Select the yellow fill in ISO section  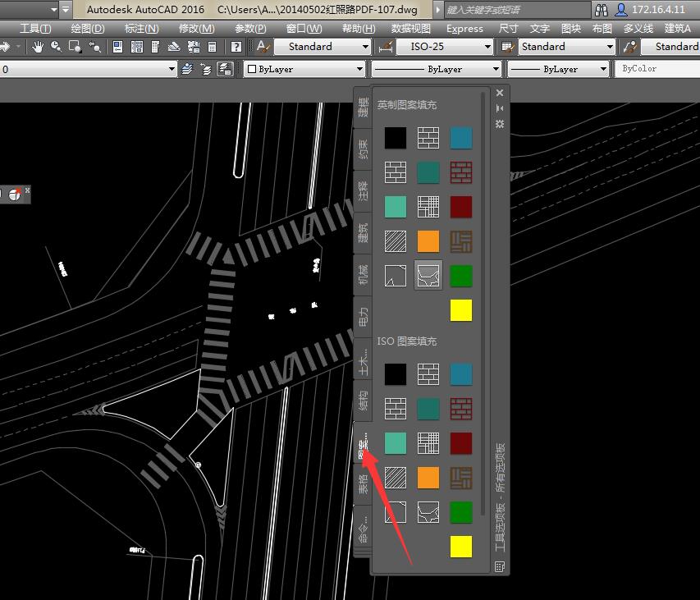coord(461,547)
